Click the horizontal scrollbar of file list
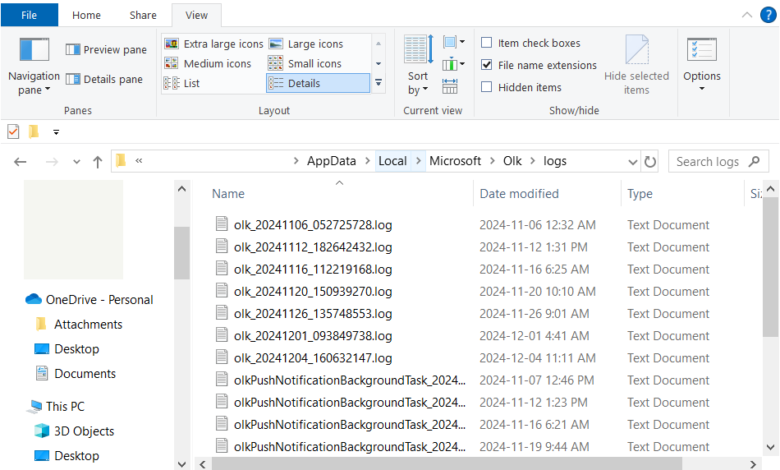780x470 pixels. [x=447, y=464]
